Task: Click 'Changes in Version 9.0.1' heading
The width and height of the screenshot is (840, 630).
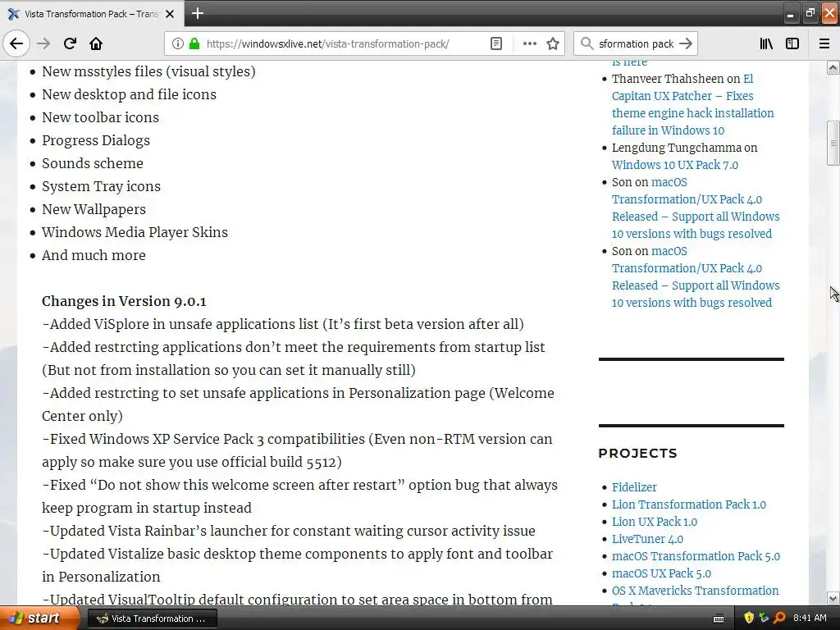Action: coord(124,301)
